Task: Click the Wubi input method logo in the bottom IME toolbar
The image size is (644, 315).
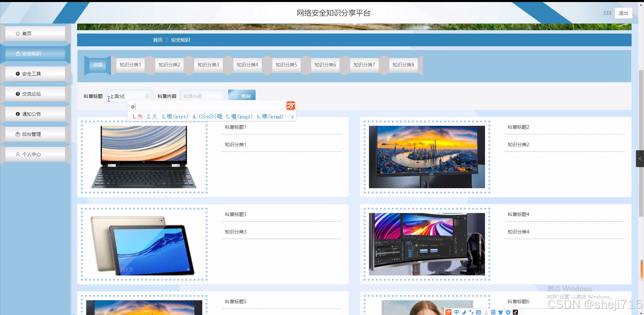Action: [448, 312]
